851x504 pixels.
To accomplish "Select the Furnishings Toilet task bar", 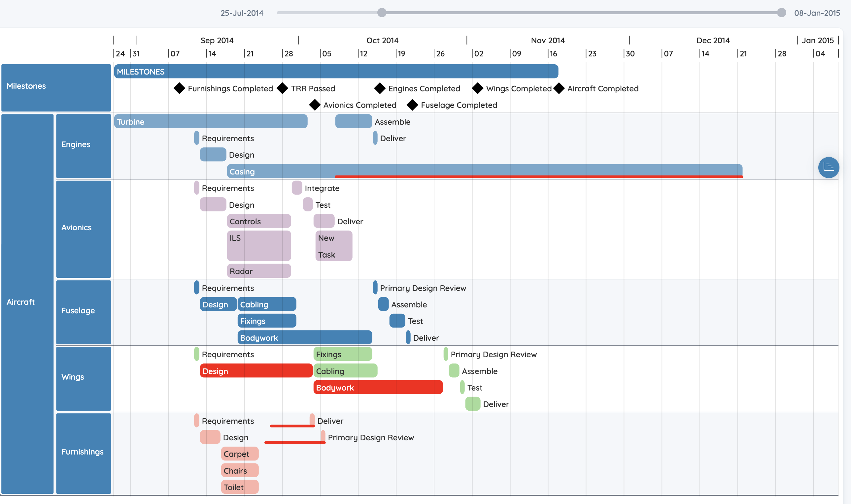I will coord(240,487).
